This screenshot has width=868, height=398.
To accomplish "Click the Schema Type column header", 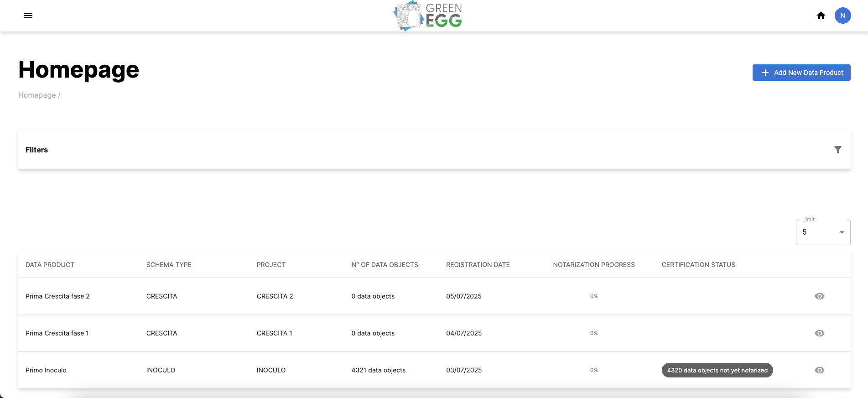I will [x=169, y=265].
